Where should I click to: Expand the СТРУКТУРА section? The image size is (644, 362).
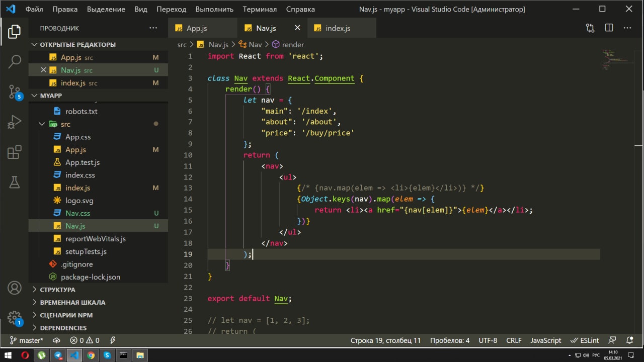pos(57,290)
